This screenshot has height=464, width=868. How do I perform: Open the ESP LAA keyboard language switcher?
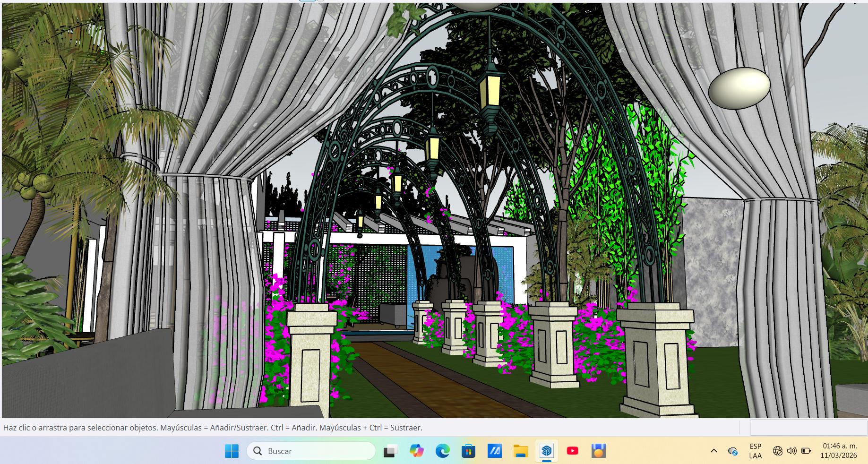point(755,451)
